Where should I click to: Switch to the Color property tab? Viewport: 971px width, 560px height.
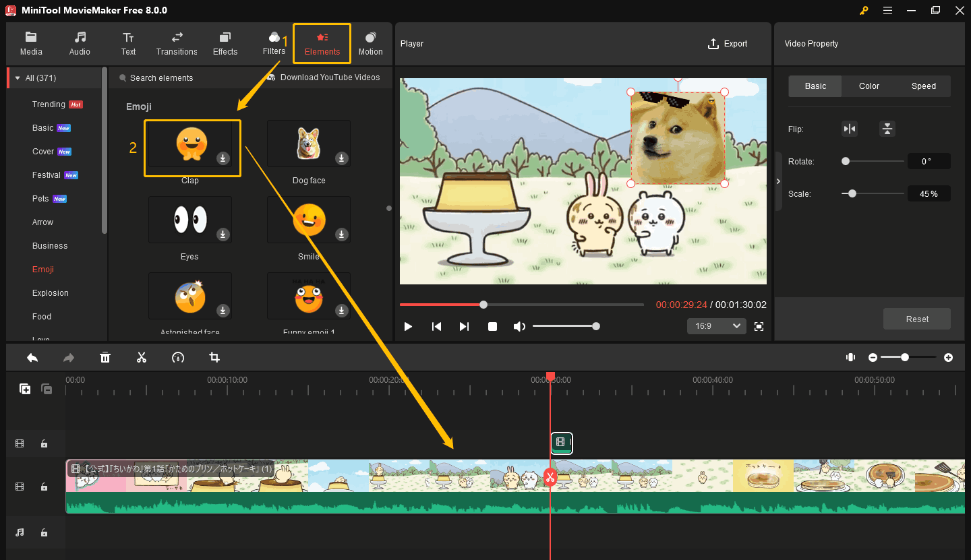[x=869, y=86]
